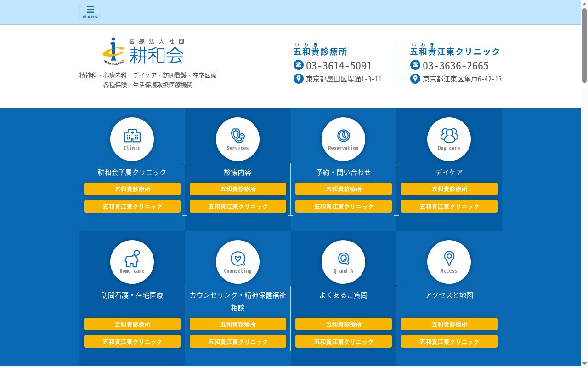Open the hamburger menu button

[x=90, y=12]
